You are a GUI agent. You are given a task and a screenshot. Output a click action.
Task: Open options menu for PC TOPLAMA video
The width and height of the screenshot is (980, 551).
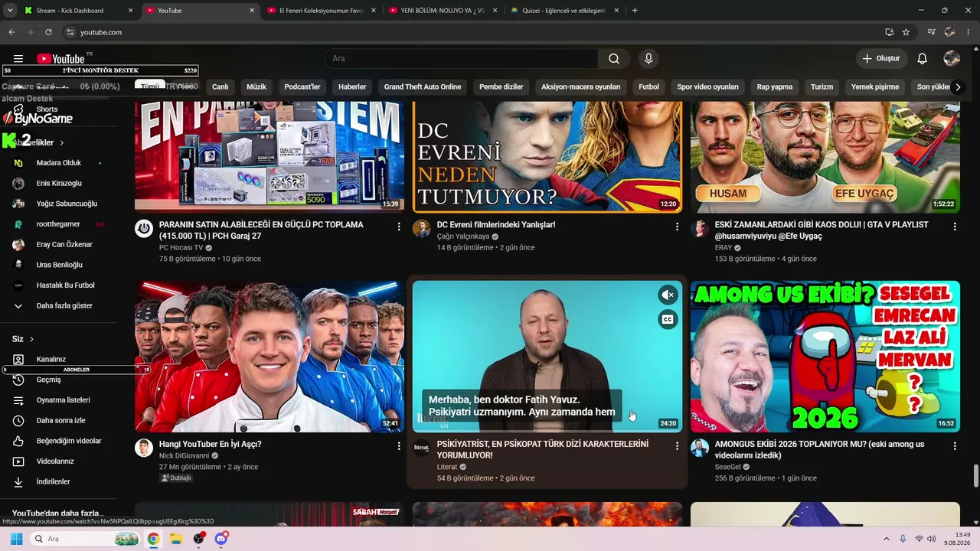pos(399,227)
